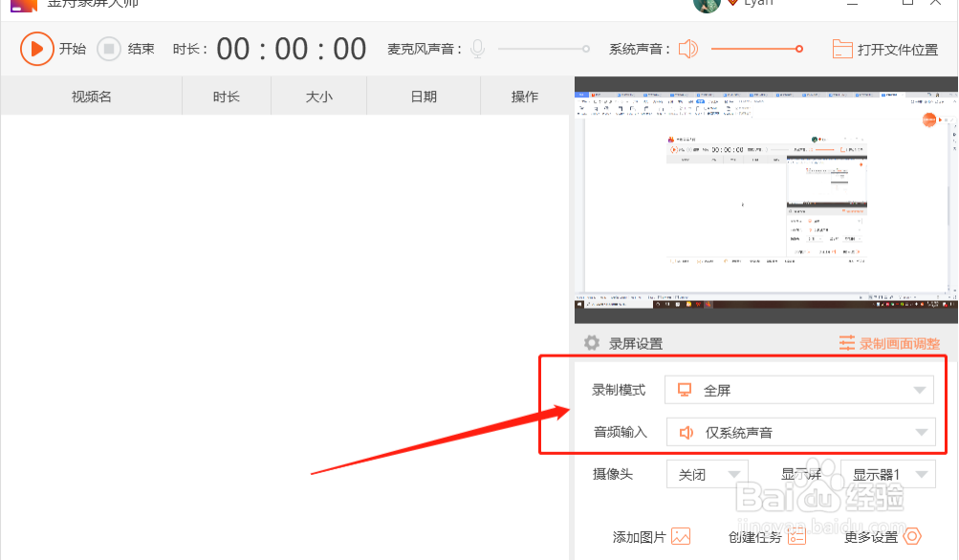Image resolution: width=959 pixels, height=560 pixels.
Task: Select the 视频名 column header
Action: point(90,96)
